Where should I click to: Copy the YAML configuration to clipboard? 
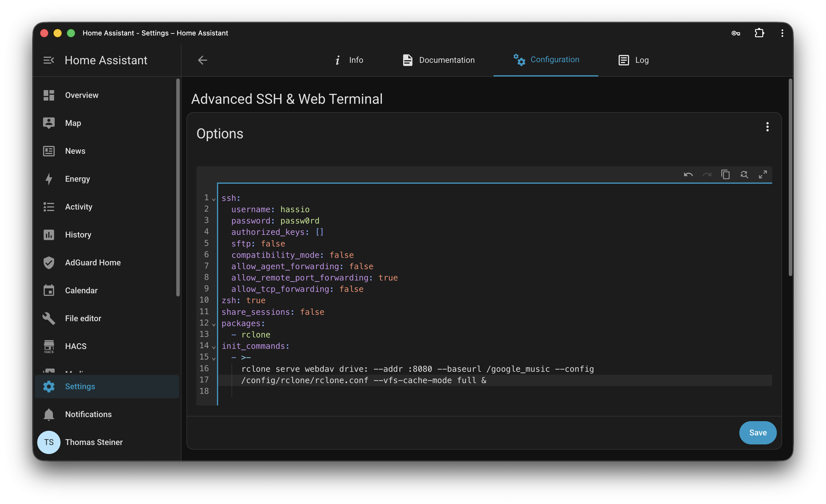(x=725, y=175)
